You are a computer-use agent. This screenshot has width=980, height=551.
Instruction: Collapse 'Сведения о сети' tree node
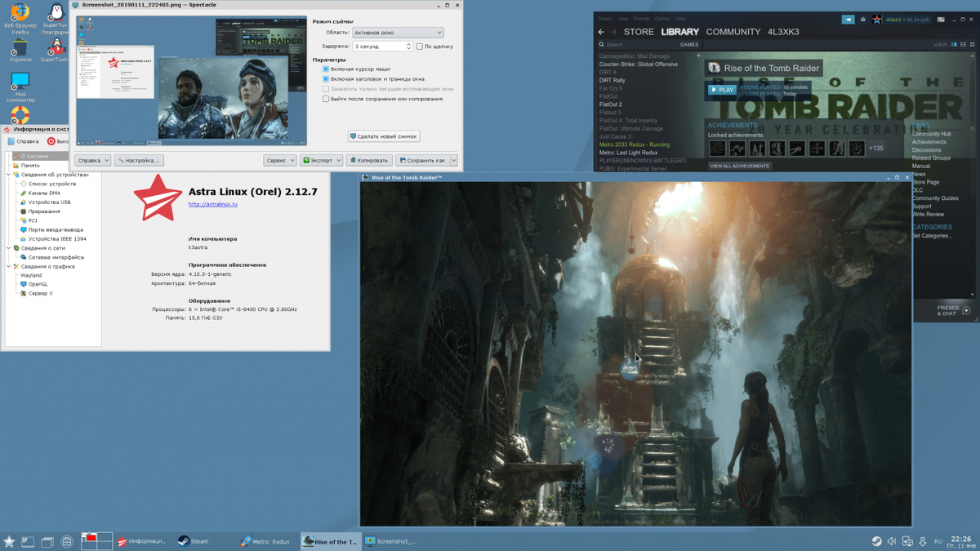pyautogui.click(x=9, y=248)
